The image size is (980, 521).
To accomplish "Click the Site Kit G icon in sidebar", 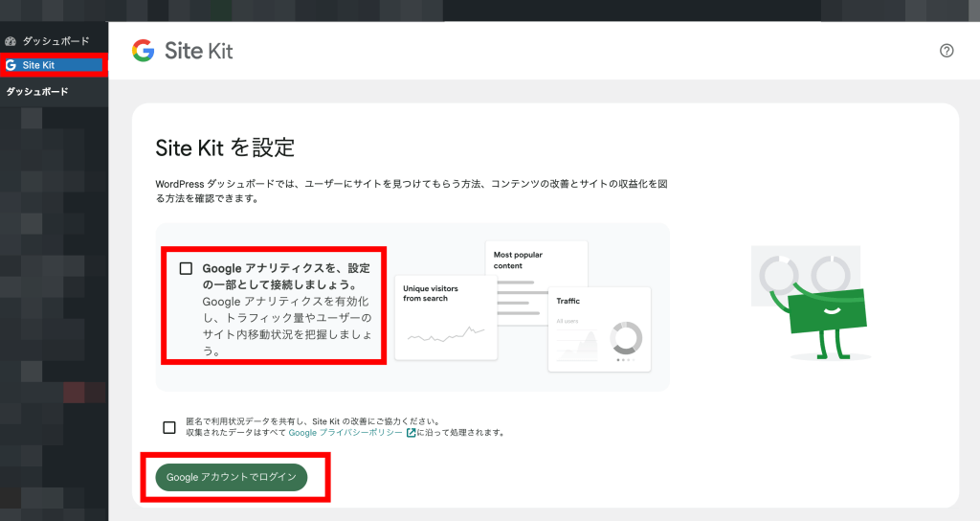I will [x=11, y=65].
